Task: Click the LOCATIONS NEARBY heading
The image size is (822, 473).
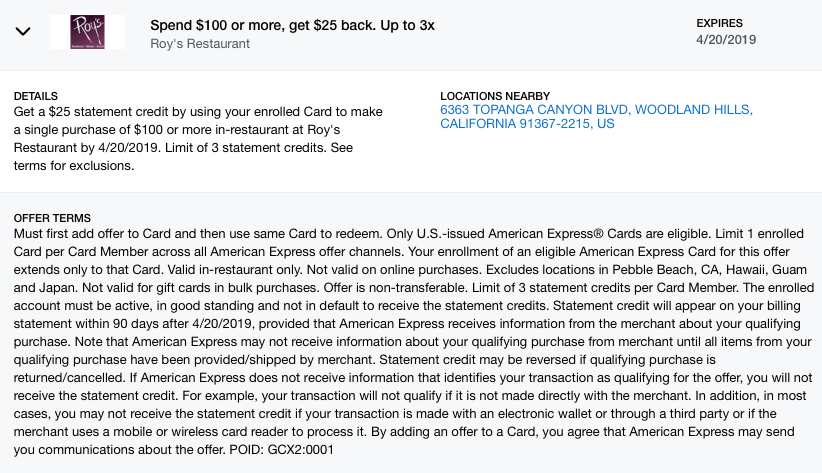Action: tap(495, 96)
